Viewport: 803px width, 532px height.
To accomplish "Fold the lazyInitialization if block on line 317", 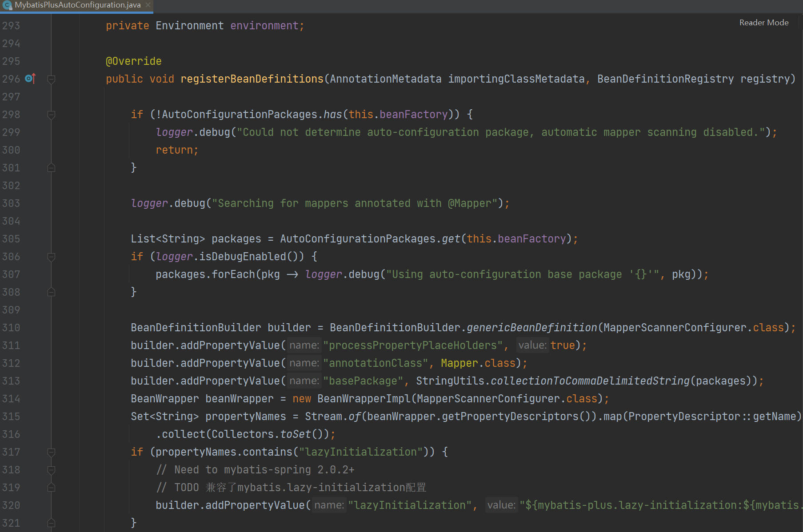I will click(x=51, y=453).
